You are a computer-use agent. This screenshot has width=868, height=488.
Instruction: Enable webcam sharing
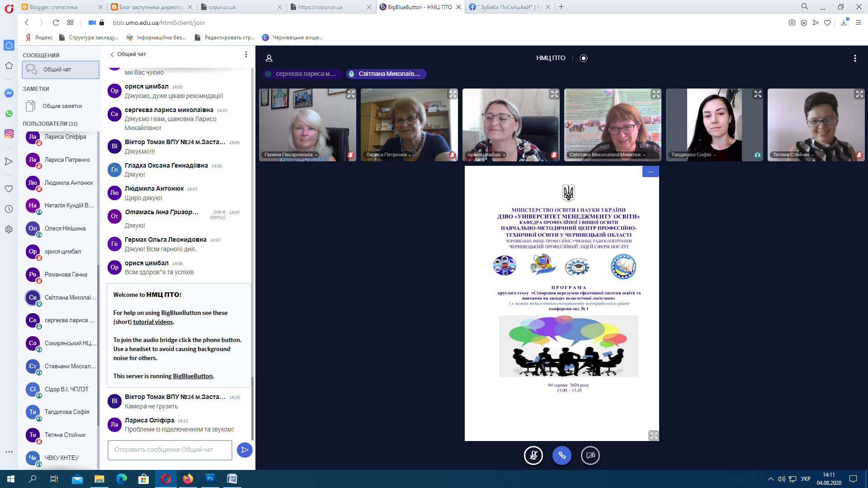coord(590,455)
